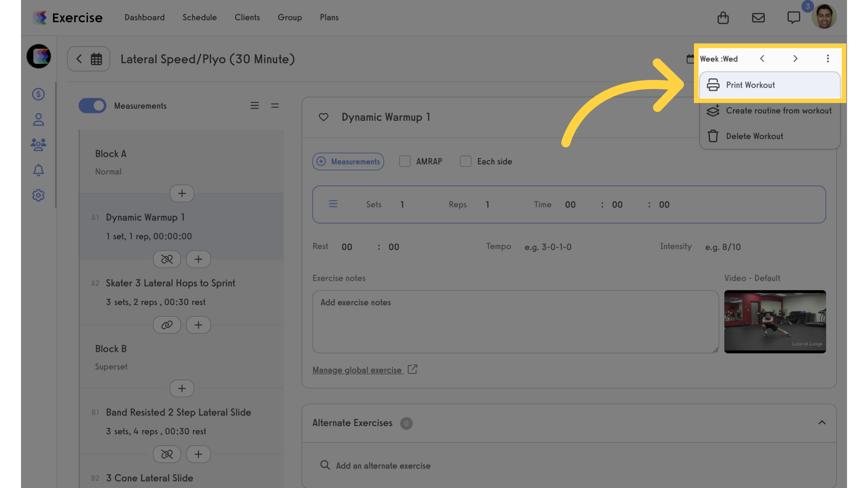
Task: Enable the Each side checkbox
Action: pos(465,161)
